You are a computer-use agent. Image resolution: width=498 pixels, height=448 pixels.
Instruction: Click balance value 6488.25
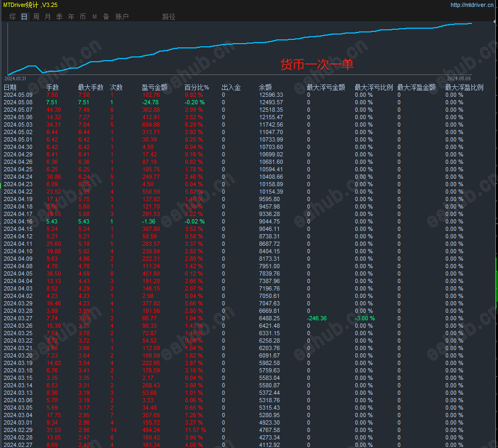[269, 319]
